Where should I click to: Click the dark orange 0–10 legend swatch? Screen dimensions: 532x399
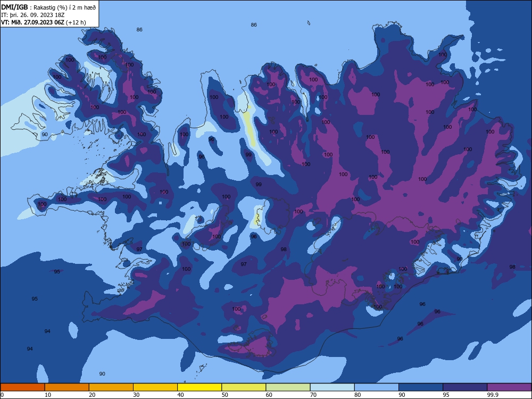22,387
